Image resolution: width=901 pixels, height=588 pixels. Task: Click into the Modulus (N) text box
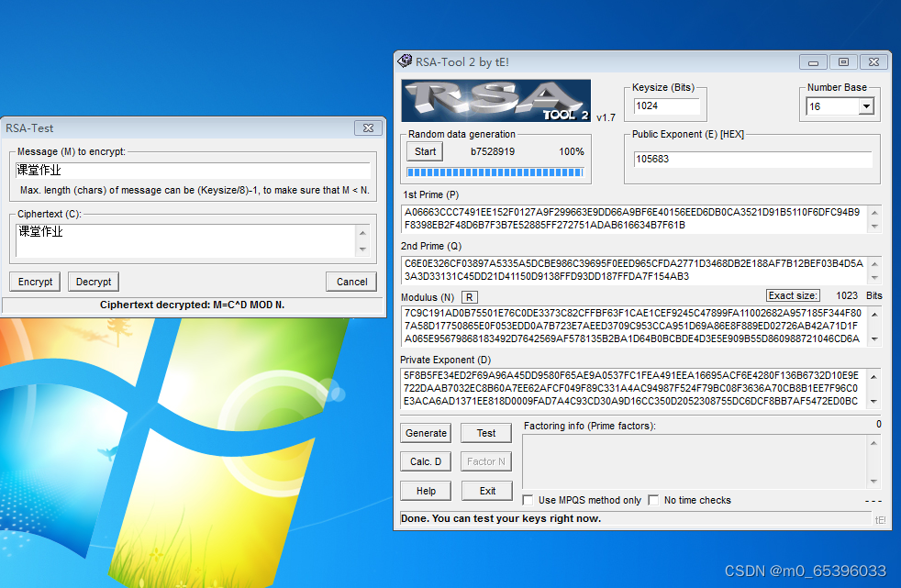tap(634, 326)
